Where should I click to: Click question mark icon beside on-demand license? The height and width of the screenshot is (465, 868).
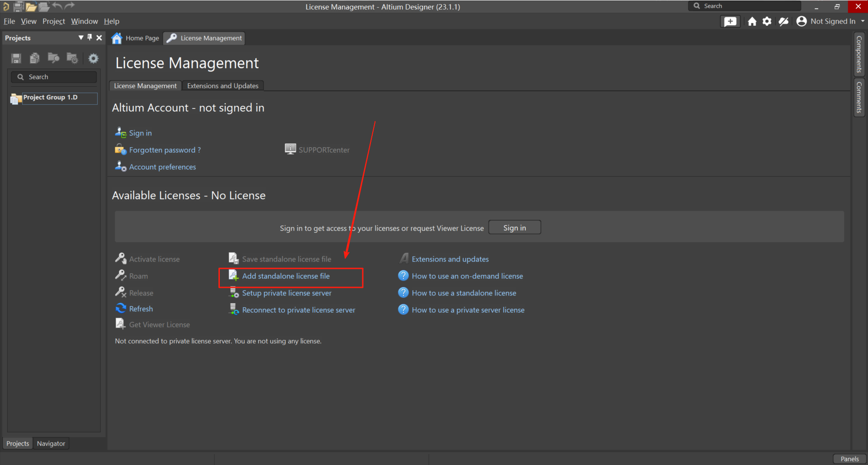click(x=403, y=276)
